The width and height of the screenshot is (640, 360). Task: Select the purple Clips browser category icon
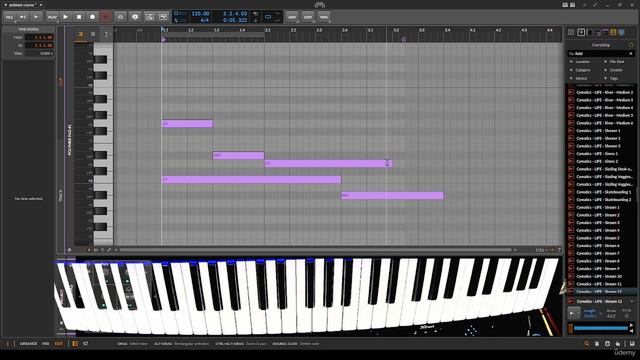point(605,32)
